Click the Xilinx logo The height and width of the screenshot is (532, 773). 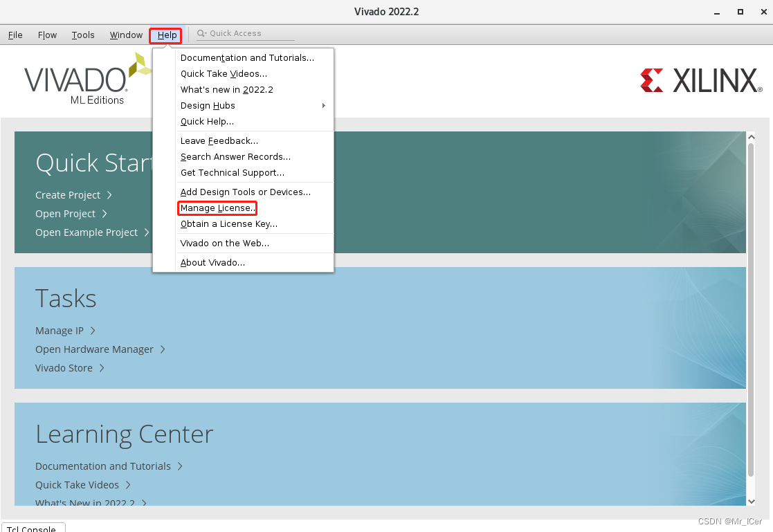point(701,80)
